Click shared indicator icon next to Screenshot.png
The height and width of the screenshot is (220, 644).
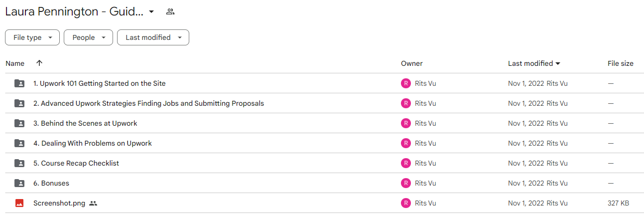tap(93, 203)
